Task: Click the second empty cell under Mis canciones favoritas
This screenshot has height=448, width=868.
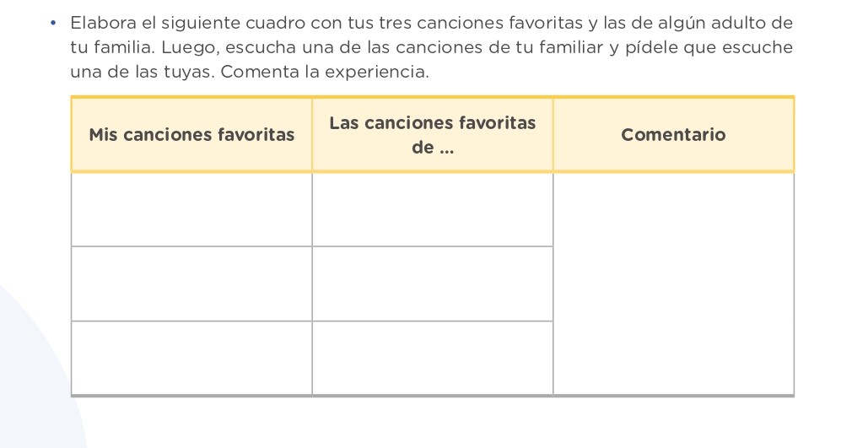Action: click(x=191, y=283)
